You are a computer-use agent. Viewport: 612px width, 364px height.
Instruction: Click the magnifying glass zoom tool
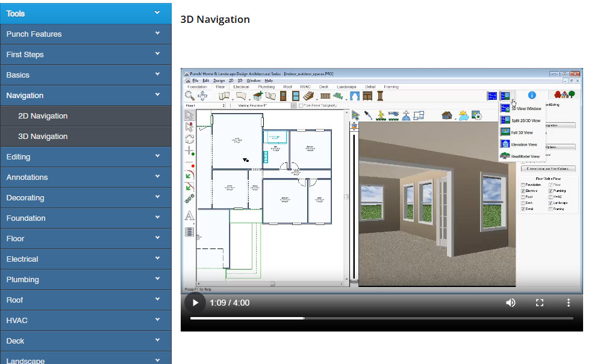(190, 96)
